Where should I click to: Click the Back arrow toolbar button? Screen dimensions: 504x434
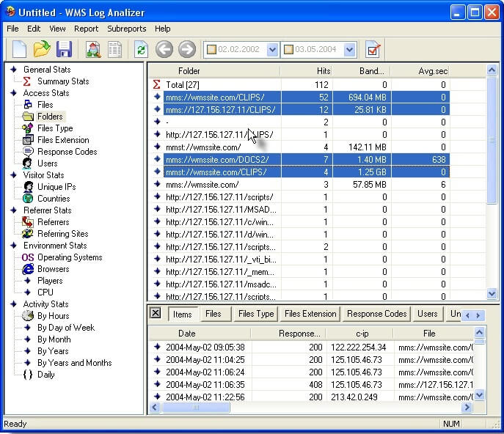(164, 49)
